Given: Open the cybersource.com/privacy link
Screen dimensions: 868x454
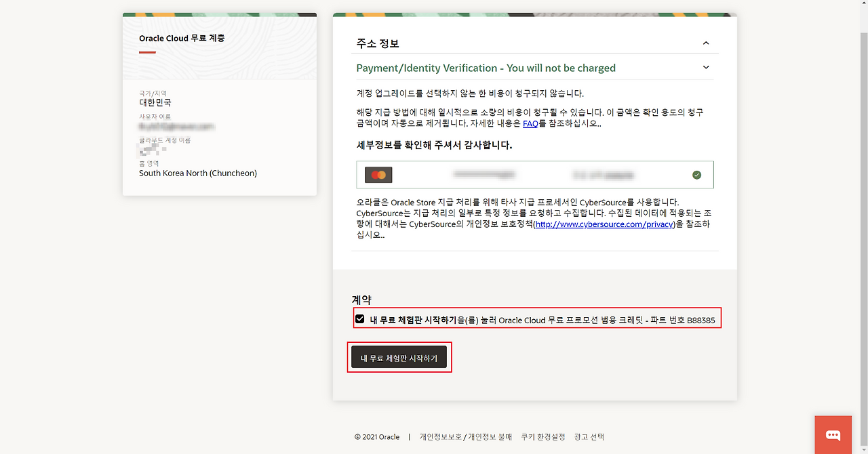Looking at the screenshot, I should 604,224.
